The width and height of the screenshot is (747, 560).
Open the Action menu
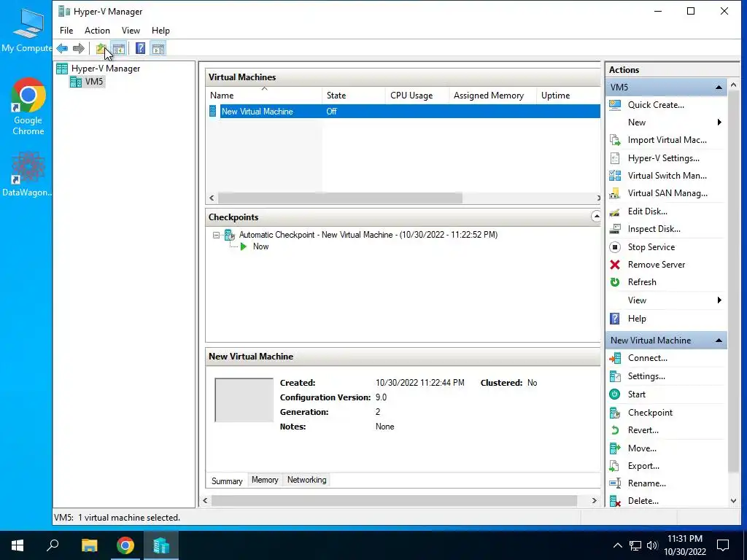pos(97,31)
